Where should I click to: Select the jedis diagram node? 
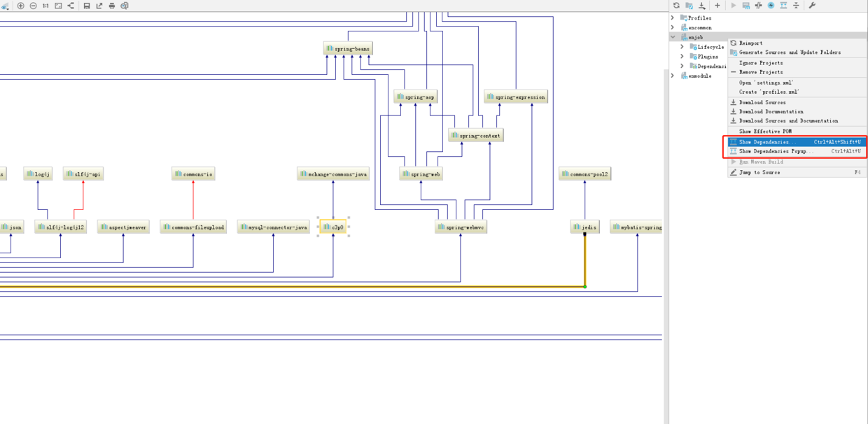(584, 227)
